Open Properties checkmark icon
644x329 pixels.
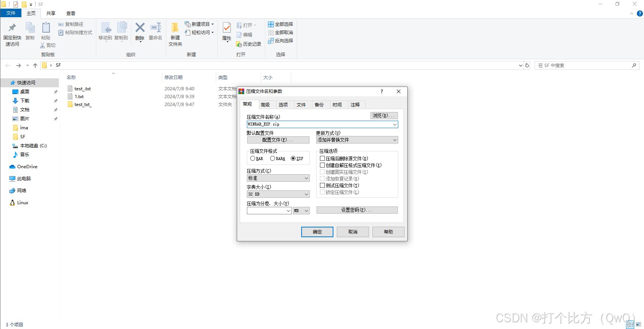227,27
